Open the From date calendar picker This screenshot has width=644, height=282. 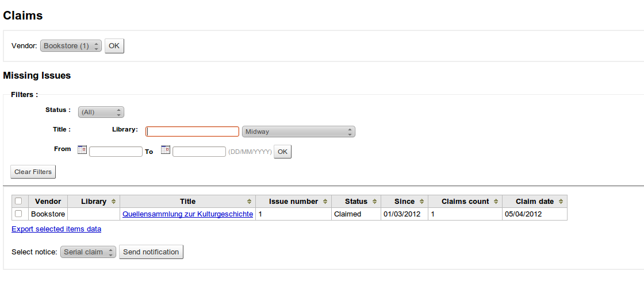[82, 150]
